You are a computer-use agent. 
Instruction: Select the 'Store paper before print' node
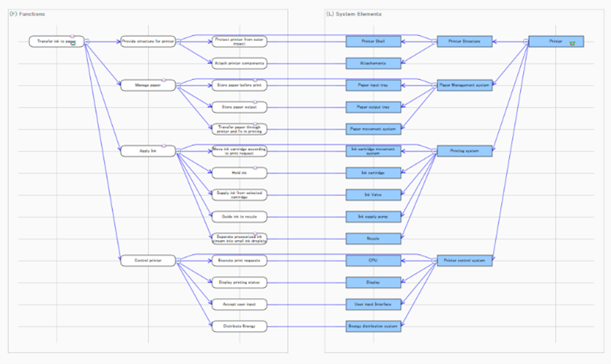click(x=239, y=85)
